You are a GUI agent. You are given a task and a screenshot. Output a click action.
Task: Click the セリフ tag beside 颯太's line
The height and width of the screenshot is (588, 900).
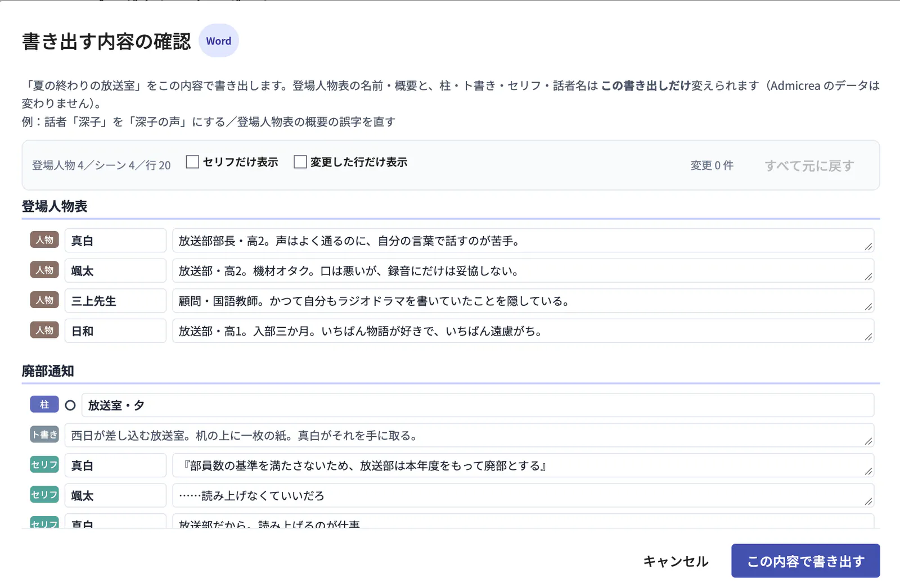coord(44,495)
